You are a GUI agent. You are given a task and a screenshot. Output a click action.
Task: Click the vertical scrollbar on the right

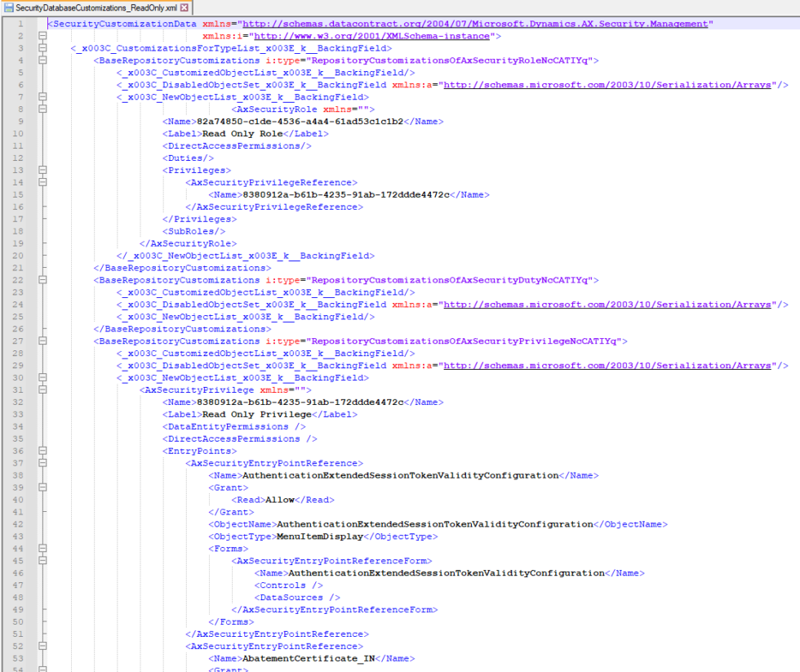pos(794,327)
